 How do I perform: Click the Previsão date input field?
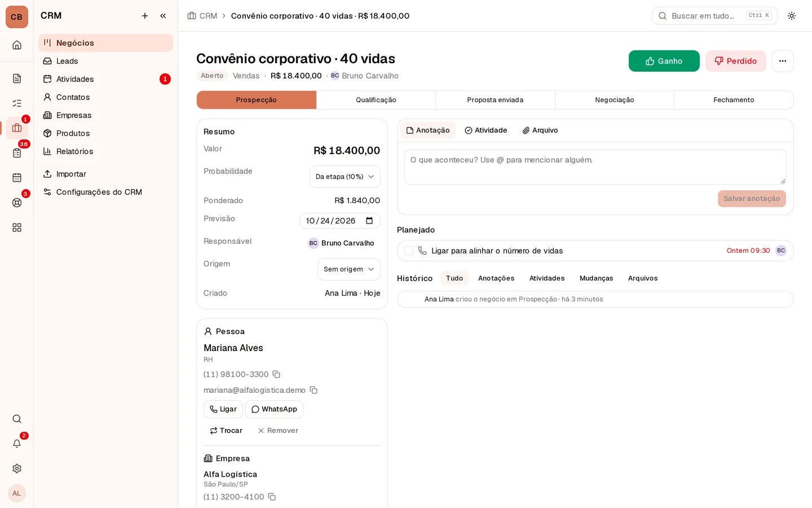coord(340,221)
